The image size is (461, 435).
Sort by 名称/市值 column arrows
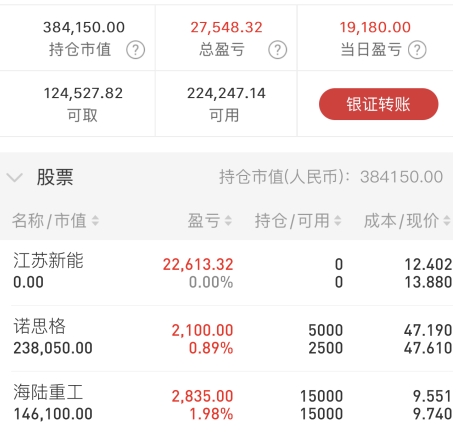95,220
